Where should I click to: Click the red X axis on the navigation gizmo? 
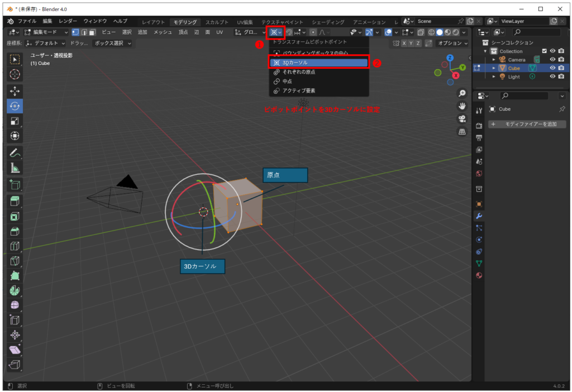[456, 75]
